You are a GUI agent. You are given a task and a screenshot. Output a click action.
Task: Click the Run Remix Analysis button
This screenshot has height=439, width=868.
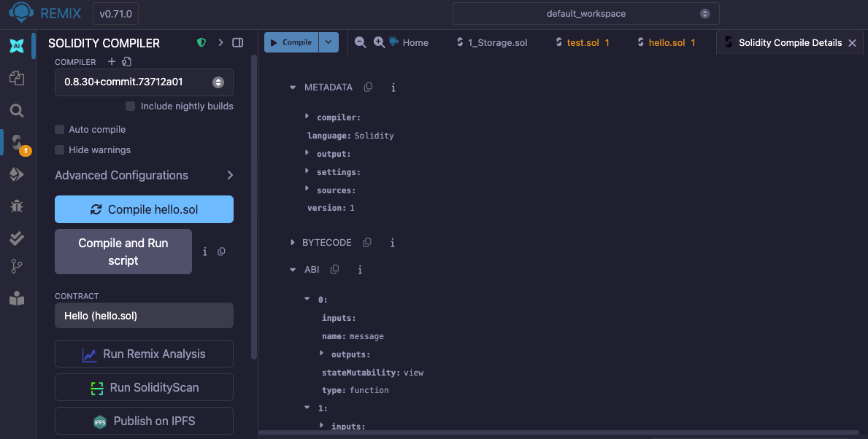(x=144, y=354)
